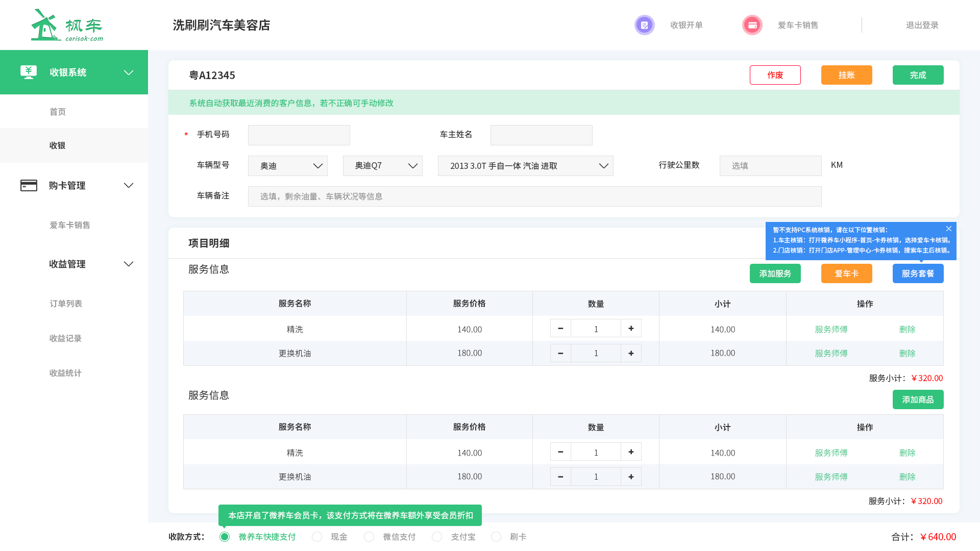980x551 pixels.
Task: Click the pink 爱车卡销售 card icon
Action: [752, 25]
